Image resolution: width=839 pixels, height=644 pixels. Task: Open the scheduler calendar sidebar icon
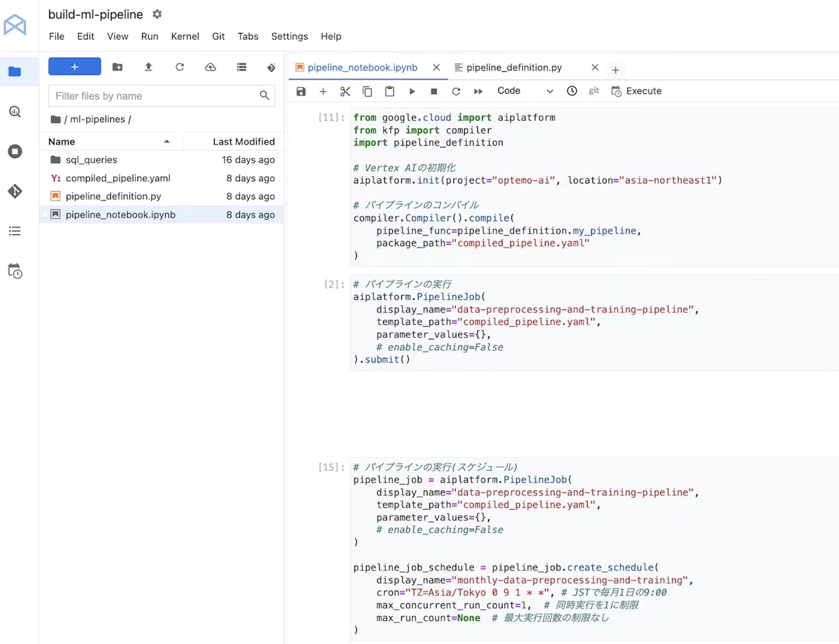click(15, 271)
